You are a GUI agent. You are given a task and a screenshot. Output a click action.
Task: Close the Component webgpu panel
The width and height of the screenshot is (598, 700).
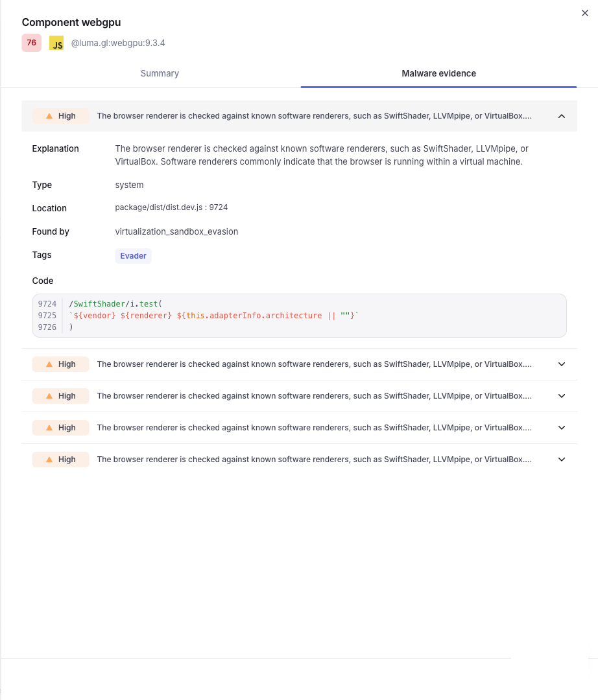(x=584, y=13)
